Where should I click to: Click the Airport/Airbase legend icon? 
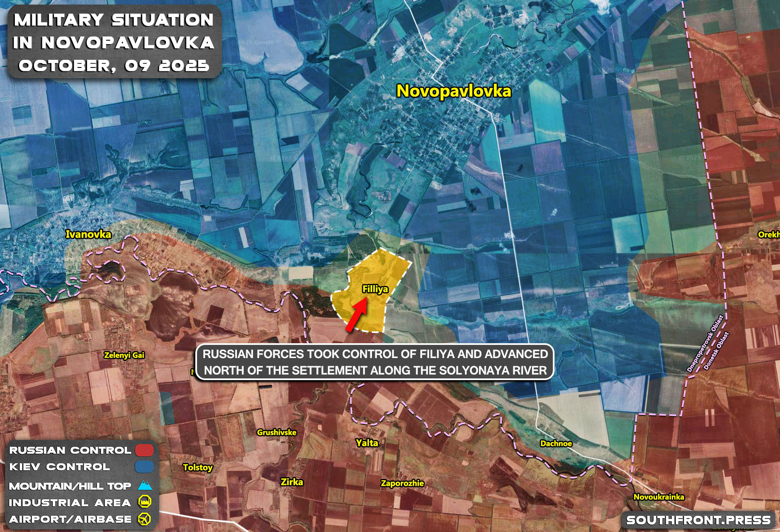click(x=145, y=519)
